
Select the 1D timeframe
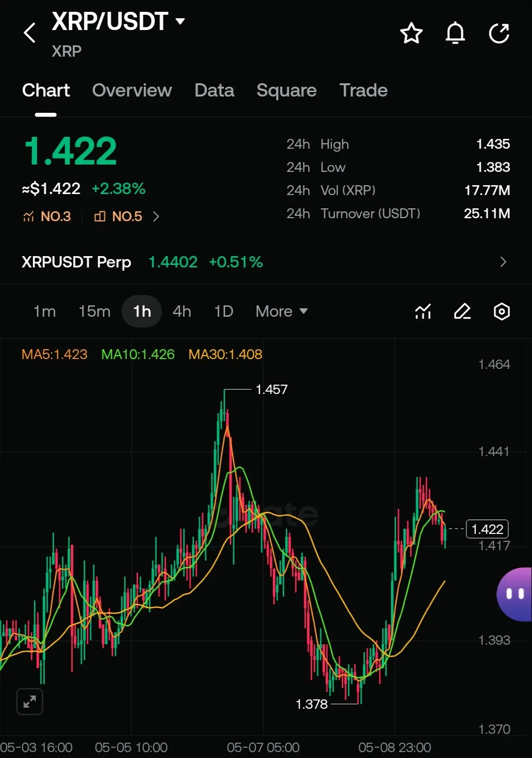coord(224,311)
